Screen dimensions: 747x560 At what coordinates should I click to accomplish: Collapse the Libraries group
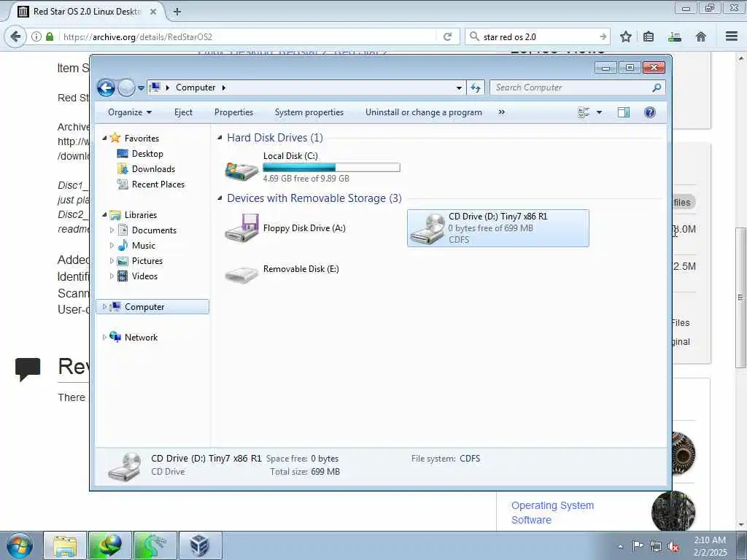pos(104,215)
